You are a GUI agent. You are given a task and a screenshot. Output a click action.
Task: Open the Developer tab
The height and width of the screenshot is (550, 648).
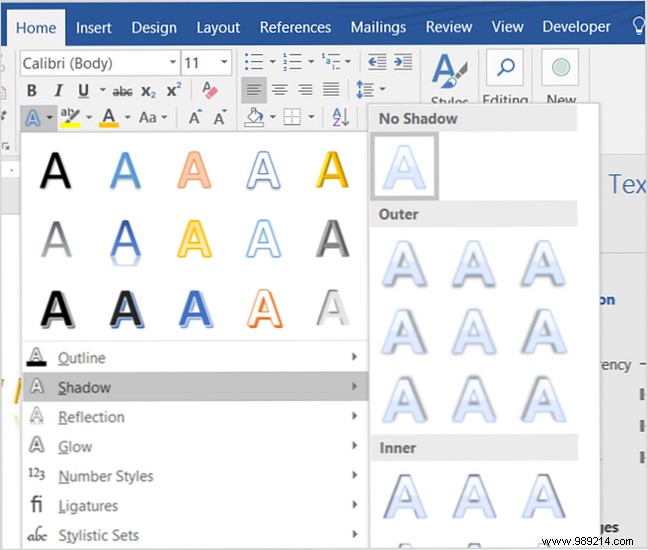(x=576, y=27)
